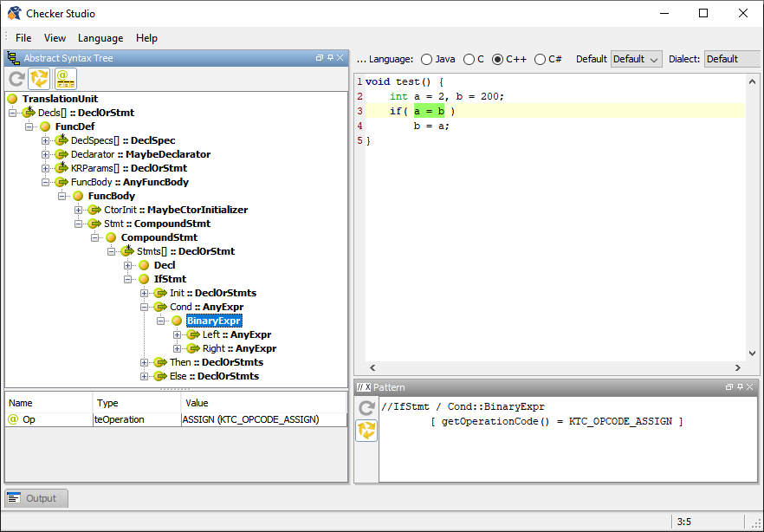The height and width of the screenshot is (532, 764).
Task: Click inside the Pattern expression text area
Action: (568, 440)
